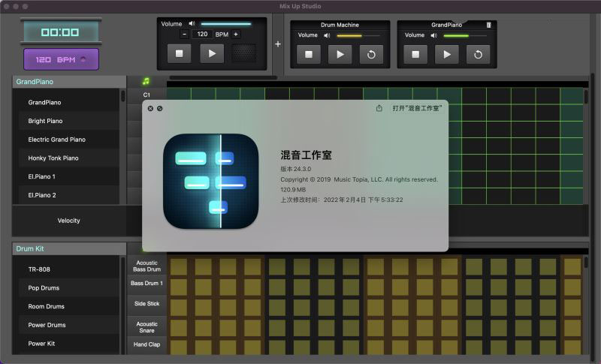Edit the 120 BPM value field
Image resolution: width=601 pixels, height=364 pixels.
pos(202,34)
